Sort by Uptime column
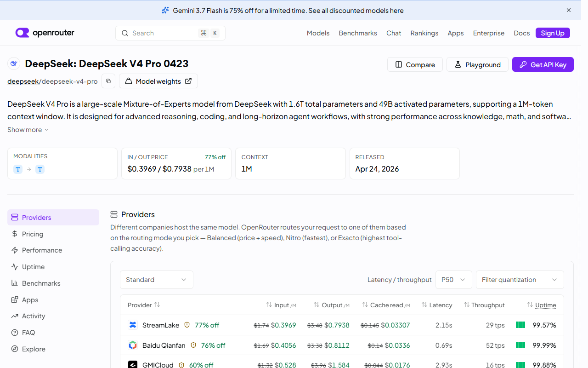 (542, 305)
